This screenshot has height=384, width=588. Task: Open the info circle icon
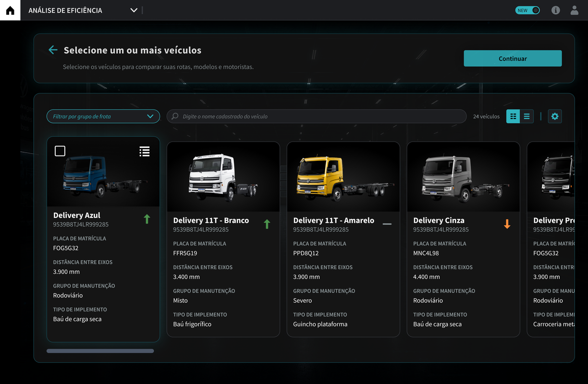point(556,10)
